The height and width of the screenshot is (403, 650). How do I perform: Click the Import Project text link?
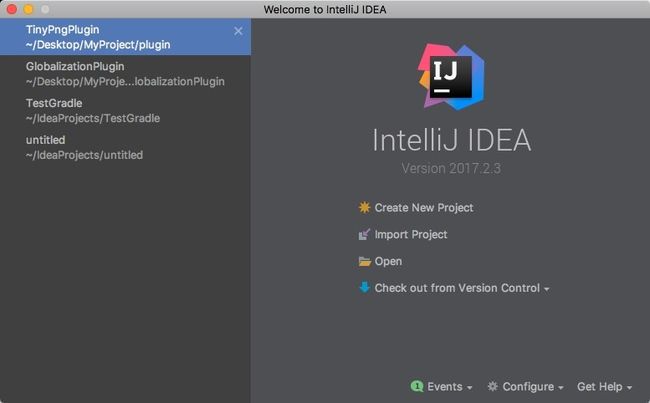coord(411,234)
